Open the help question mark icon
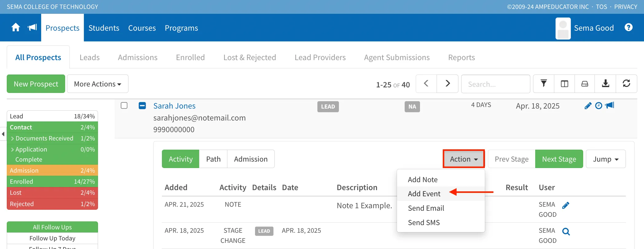The height and width of the screenshot is (249, 644). (x=629, y=28)
